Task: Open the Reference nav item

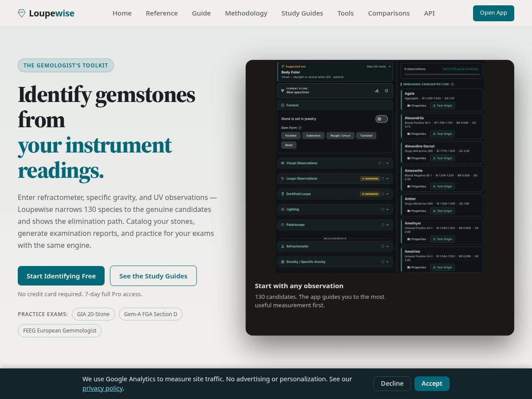Action: (x=162, y=13)
